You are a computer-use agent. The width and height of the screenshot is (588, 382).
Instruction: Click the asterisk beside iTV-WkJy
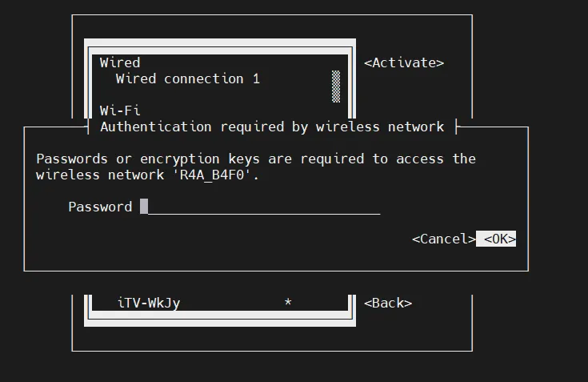click(288, 304)
